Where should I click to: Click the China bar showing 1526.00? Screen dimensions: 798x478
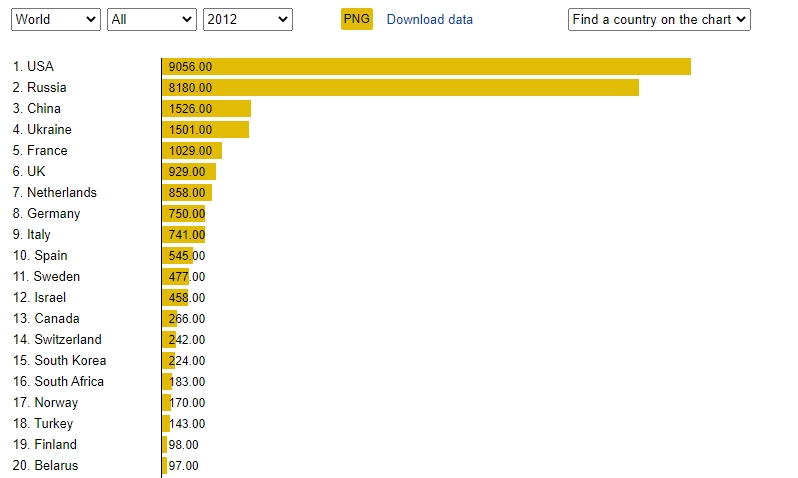pyautogui.click(x=207, y=108)
